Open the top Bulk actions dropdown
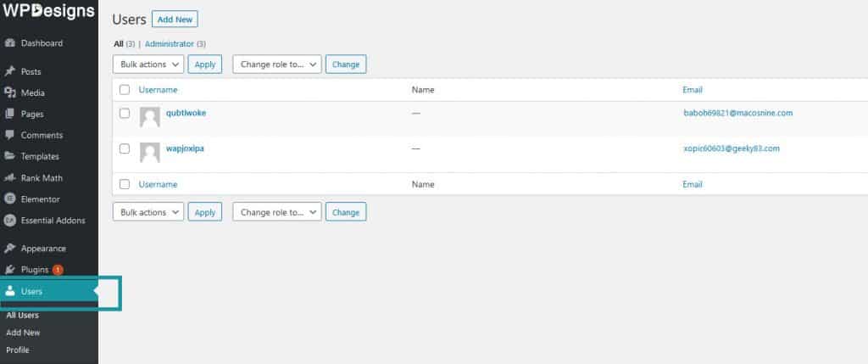Viewport: 868px width, 364px height. pyautogui.click(x=148, y=64)
